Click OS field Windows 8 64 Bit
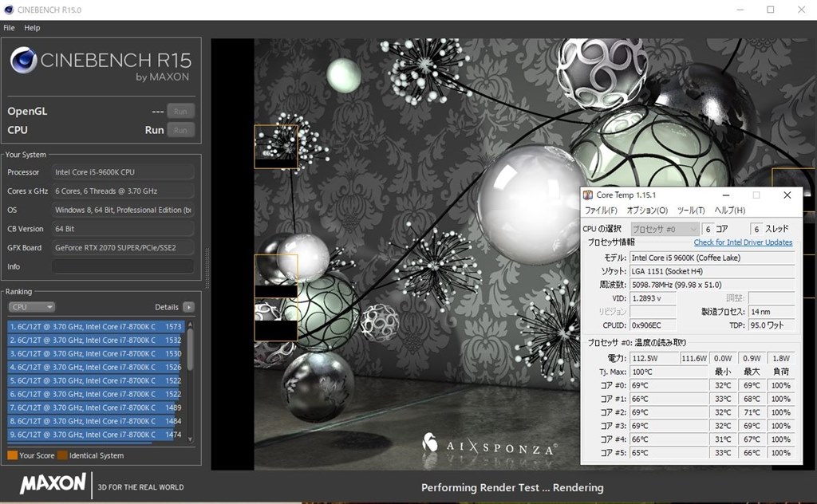This screenshot has height=504, width=817. tap(123, 210)
